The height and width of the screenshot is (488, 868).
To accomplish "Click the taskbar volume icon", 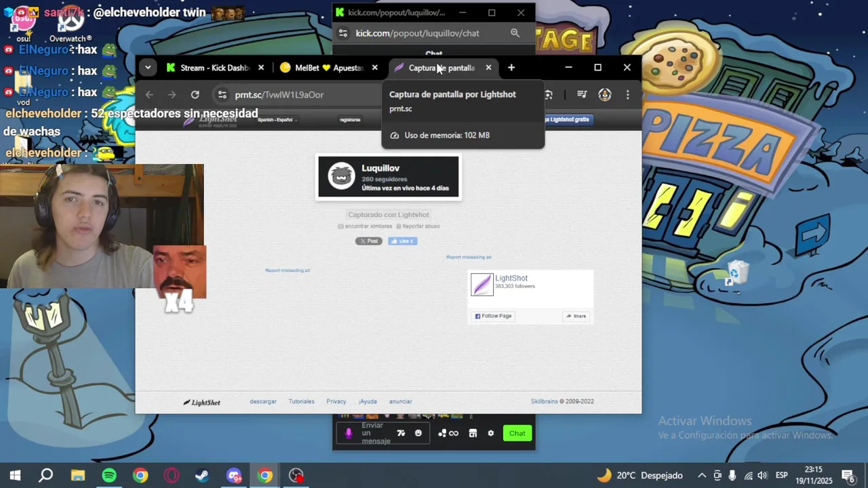I will coord(762,476).
